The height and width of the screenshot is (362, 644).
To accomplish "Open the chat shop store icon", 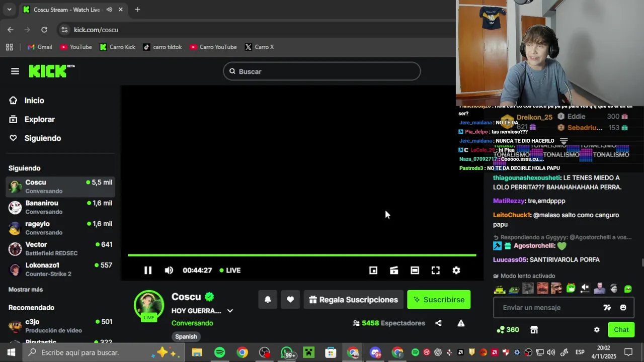I will (534, 330).
